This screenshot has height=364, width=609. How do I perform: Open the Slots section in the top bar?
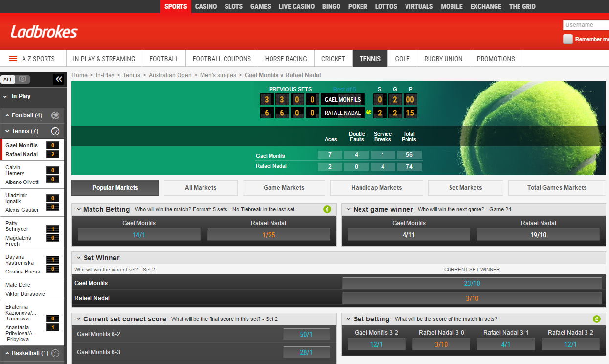point(234,6)
